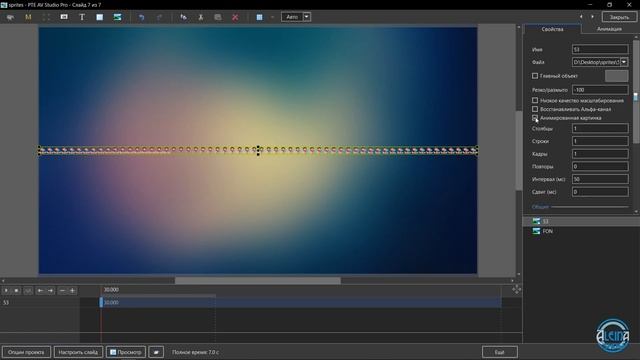Screen dimensions: 640x360
Task: Click the Copy object icon
Action: pos(183,17)
